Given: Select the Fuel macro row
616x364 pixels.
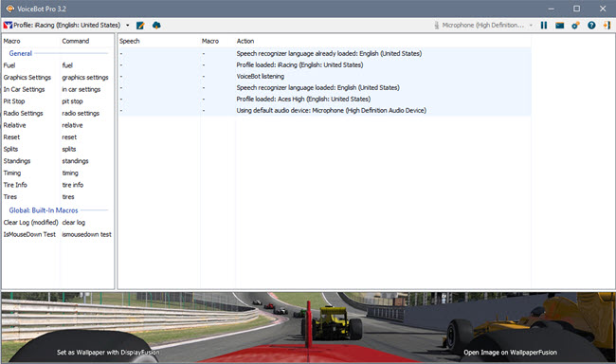Looking at the screenshot, I should 58,65.
